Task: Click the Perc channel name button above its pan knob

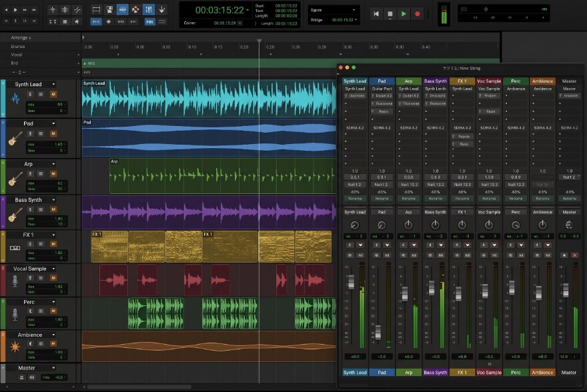Action: (x=516, y=212)
